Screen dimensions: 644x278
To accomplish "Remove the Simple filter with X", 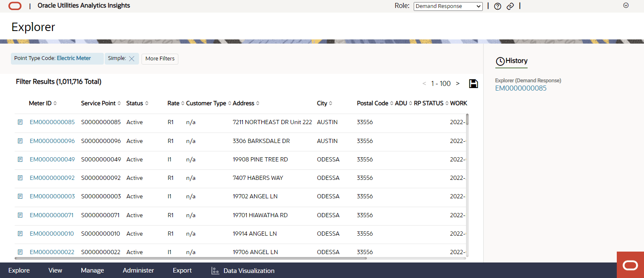I will tap(131, 59).
